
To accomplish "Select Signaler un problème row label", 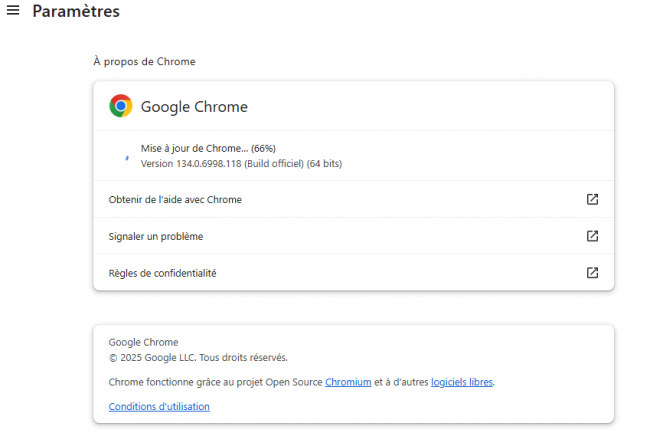I will click(155, 236).
